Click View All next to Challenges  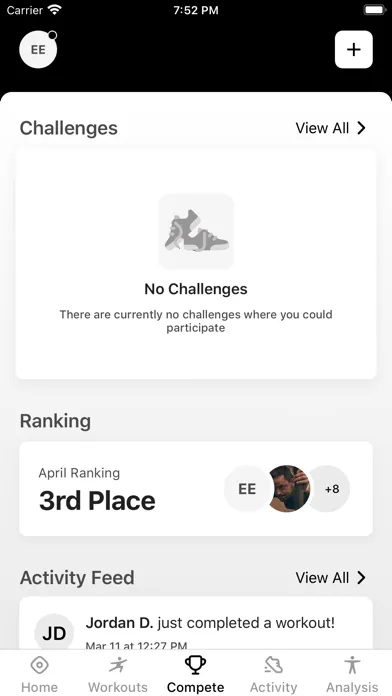pyautogui.click(x=322, y=128)
